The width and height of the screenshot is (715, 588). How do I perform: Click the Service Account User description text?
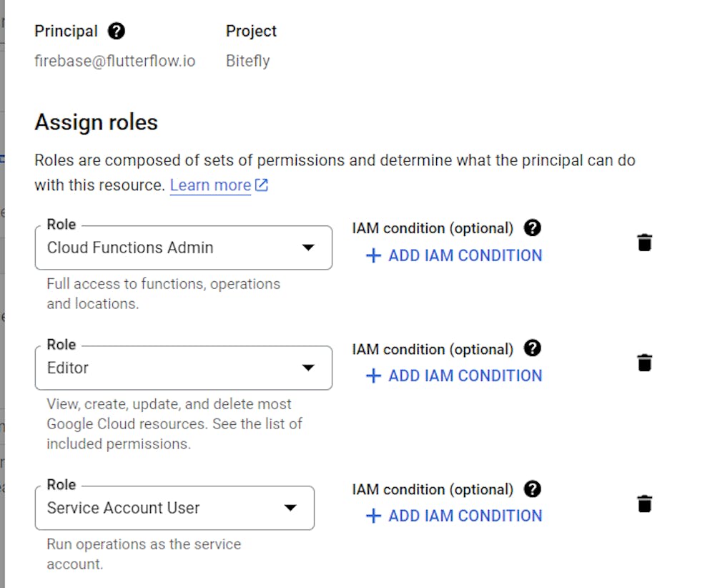143,554
